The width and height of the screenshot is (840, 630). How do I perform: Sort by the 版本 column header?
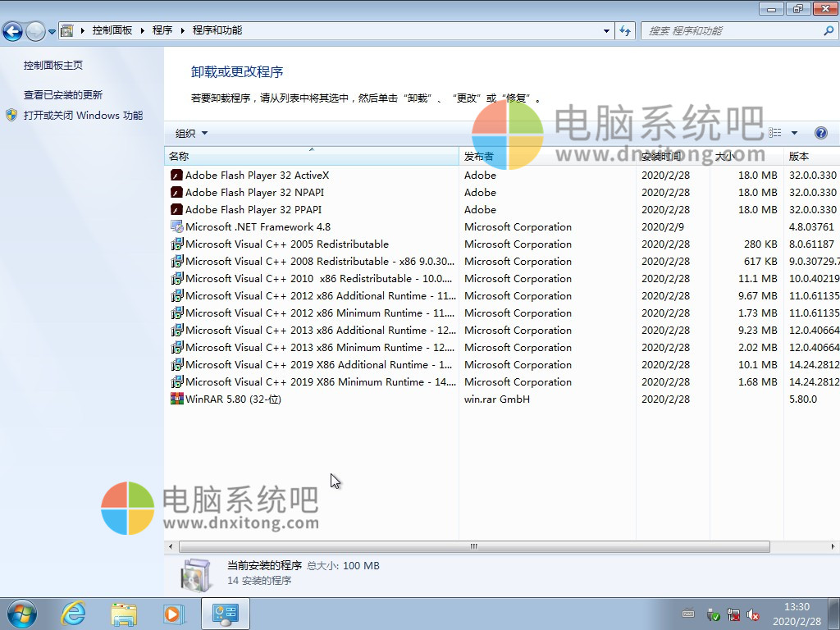812,157
